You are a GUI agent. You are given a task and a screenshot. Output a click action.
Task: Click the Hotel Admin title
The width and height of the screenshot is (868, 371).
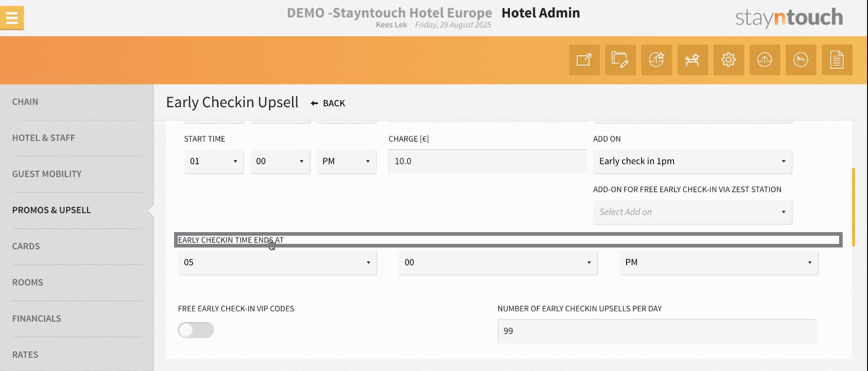541,13
